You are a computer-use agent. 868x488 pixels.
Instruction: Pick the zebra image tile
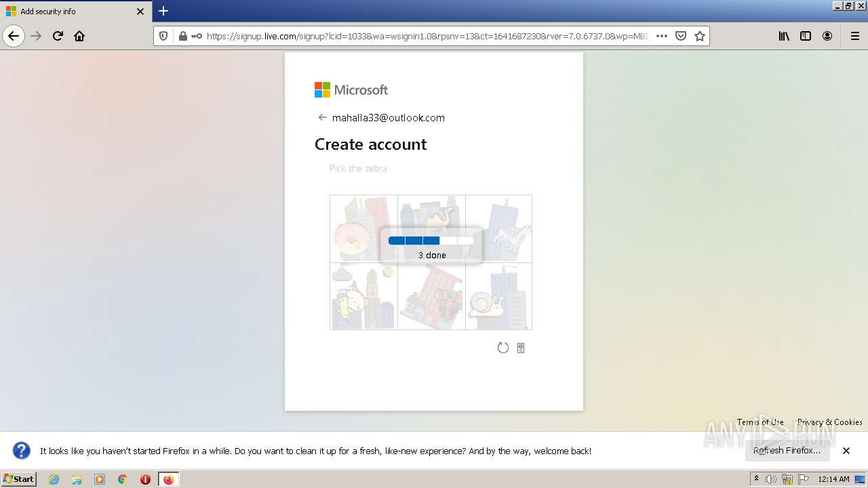tap(499, 228)
